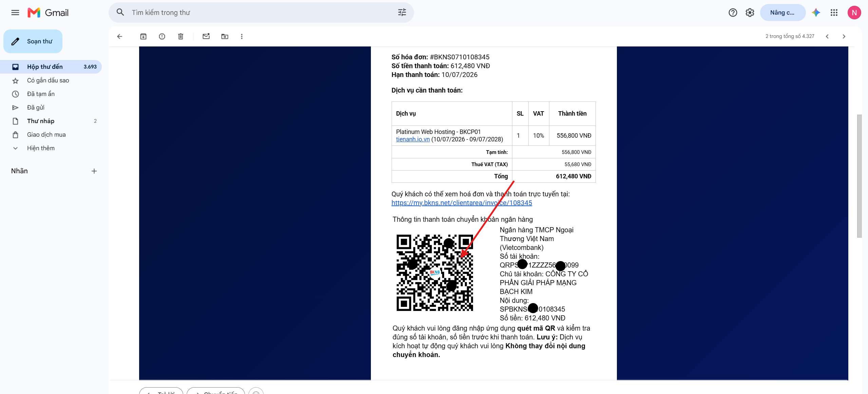
Task: Open the my.bkns.net invoice link
Action: pyautogui.click(x=461, y=203)
